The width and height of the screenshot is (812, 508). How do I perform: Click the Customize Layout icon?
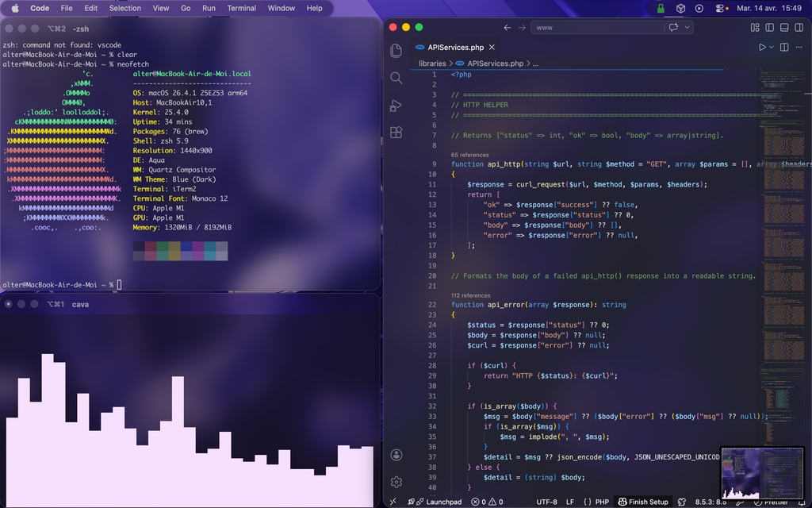coord(755,28)
